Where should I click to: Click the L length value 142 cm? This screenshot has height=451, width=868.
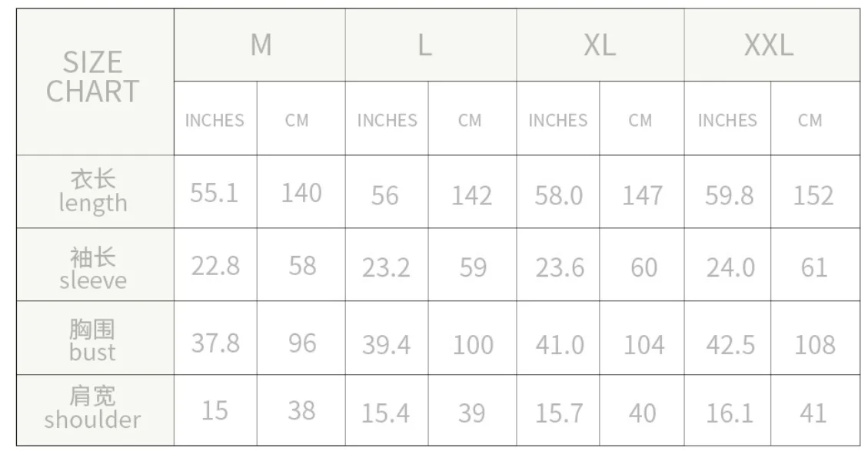471,195
